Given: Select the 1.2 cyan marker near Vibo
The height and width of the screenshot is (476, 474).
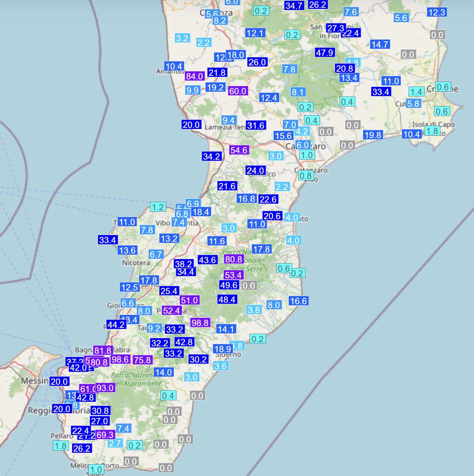Looking at the screenshot, I should 158,207.
